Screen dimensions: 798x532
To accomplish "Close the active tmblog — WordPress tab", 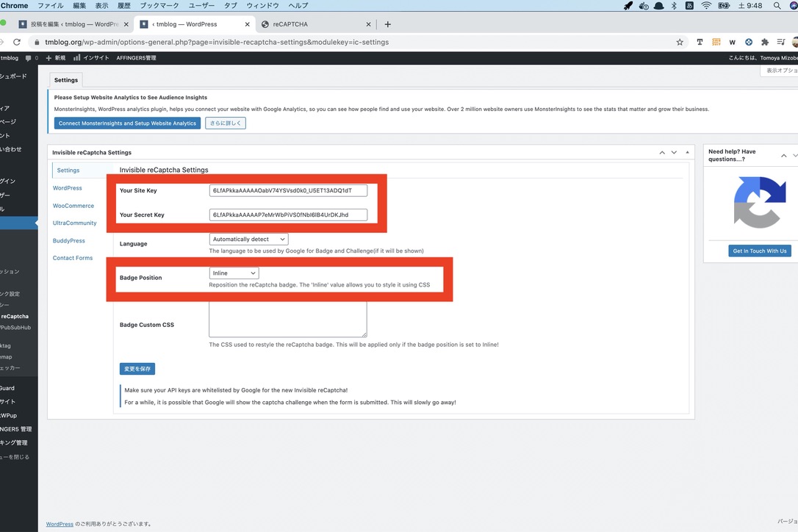I will 248,24.
